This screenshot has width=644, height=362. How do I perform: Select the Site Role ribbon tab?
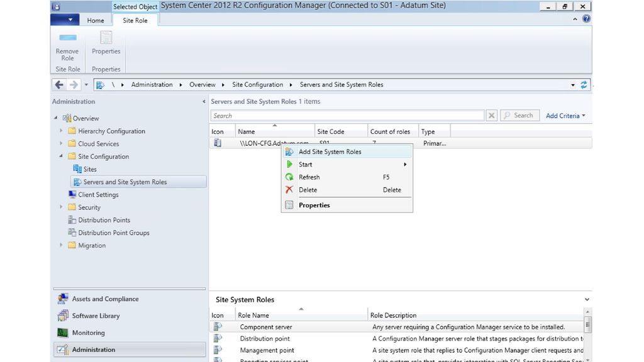coord(135,20)
